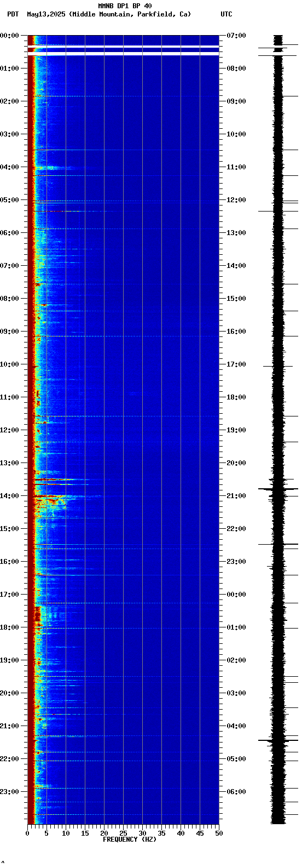Viewport: 302px width, 868px height.
Task: Click the location text 'Middle Mountain, Parkfield, Ca'
Action: point(130,14)
